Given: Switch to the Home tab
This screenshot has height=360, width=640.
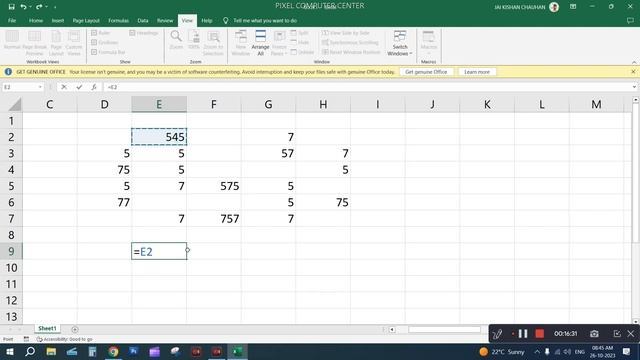Looking at the screenshot, I should 36,20.
